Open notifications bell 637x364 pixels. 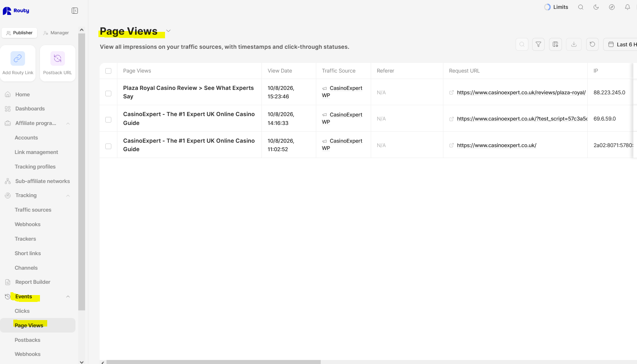[627, 7]
